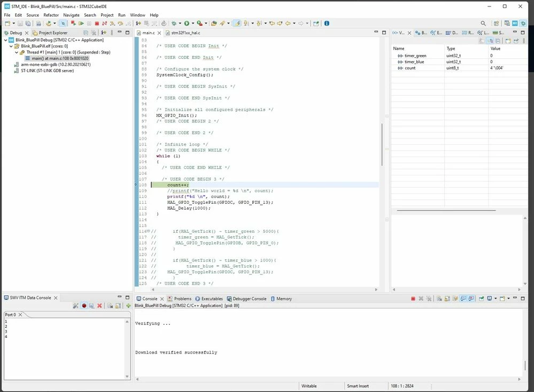Image resolution: width=534 pixels, height=392 pixels.
Task: Click the Run button green circle icon
Action: pos(187,23)
